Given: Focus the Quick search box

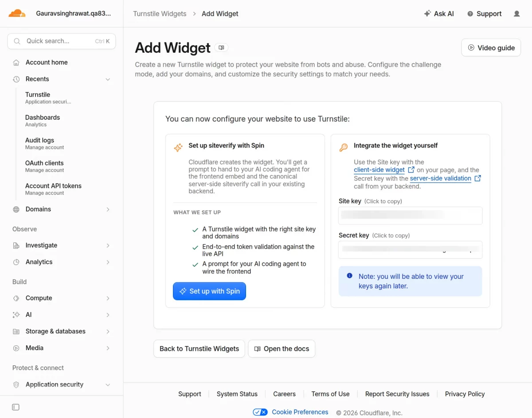Looking at the screenshot, I should (62, 41).
